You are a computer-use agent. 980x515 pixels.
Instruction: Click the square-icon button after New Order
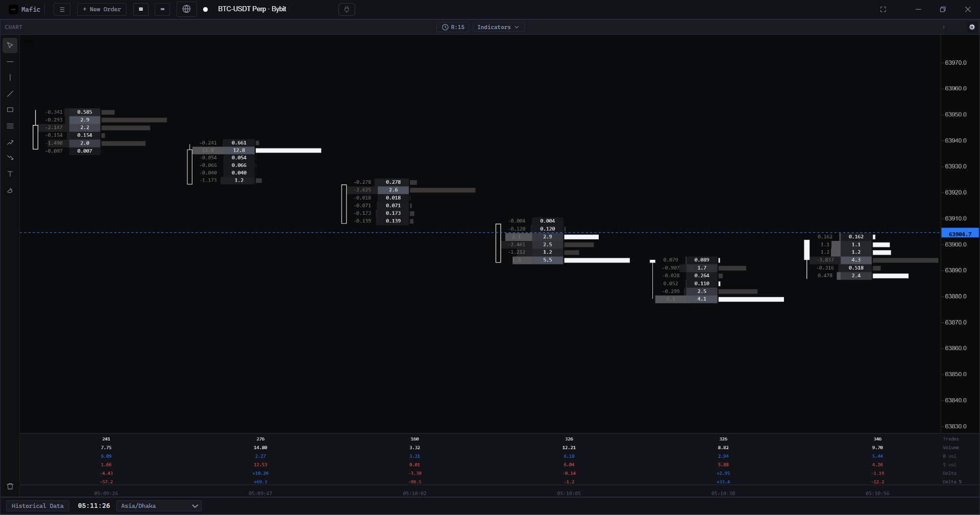141,9
